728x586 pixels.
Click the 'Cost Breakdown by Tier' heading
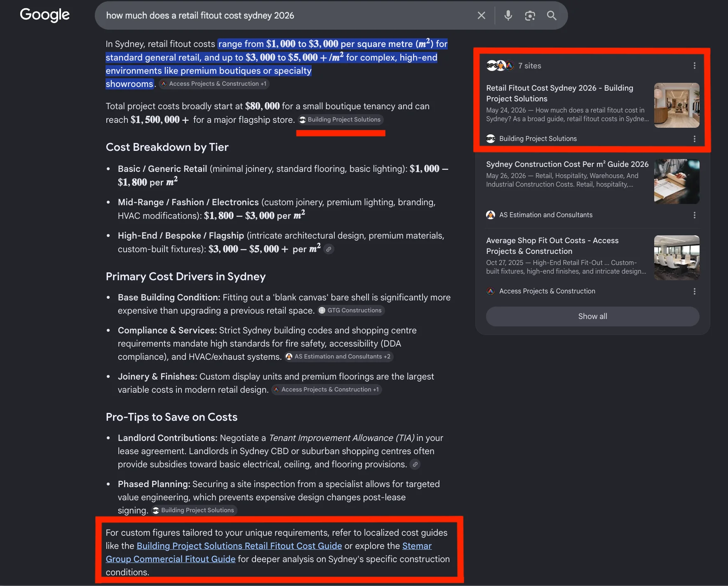click(x=167, y=147)
